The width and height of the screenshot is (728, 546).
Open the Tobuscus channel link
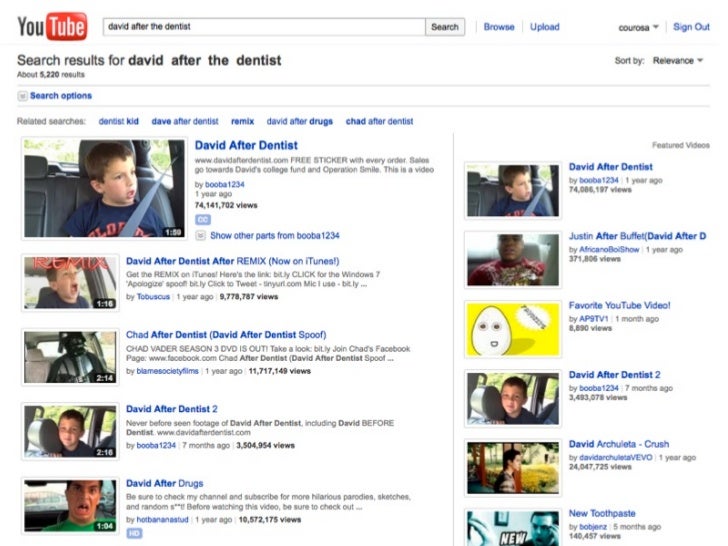tap(153, 297)
